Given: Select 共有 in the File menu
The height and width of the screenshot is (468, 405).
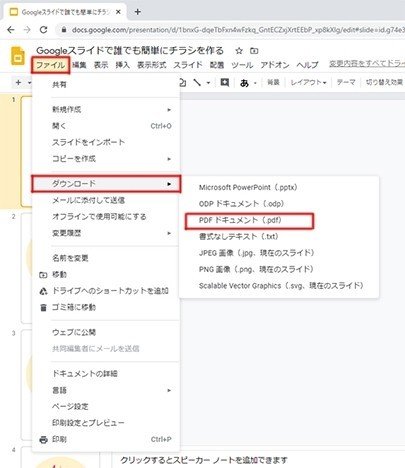Looking at the screenshot, I should [106, 85].
